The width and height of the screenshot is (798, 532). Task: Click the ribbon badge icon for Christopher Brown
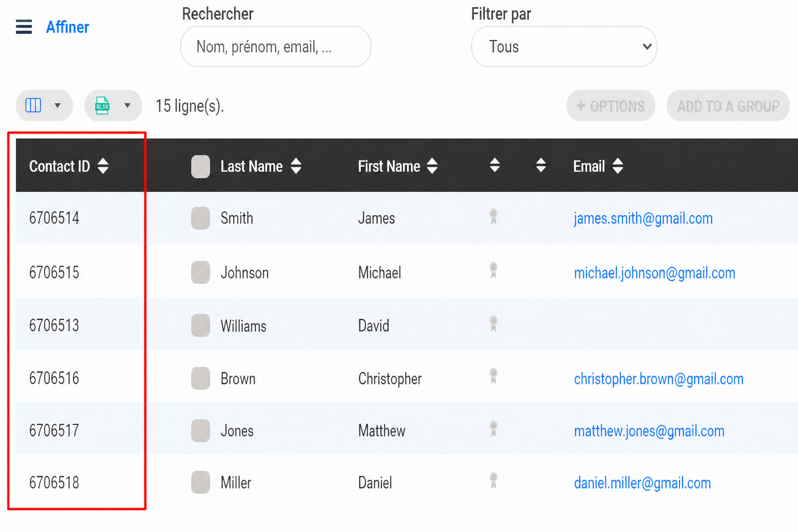494,376
